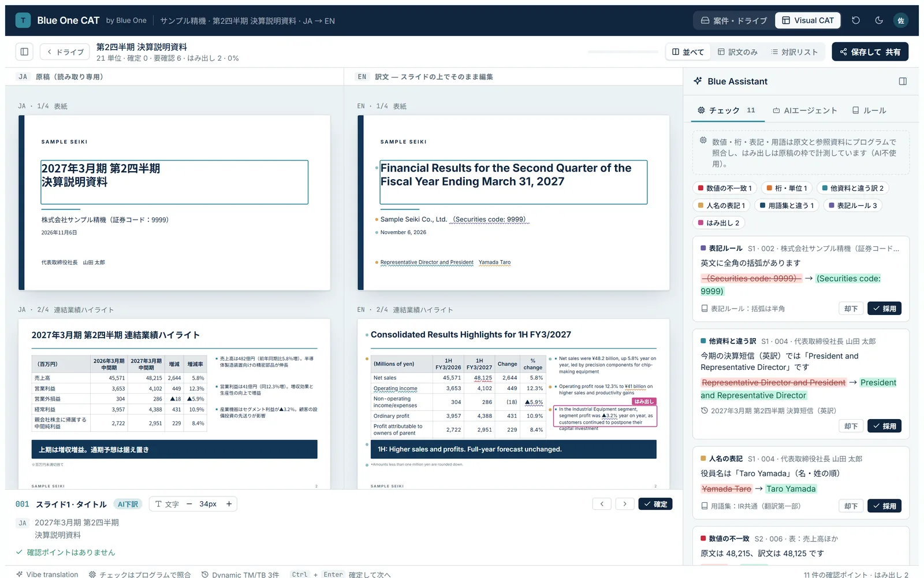Screen dimensions: 924x578
Task: Open the AIエージェント tab
Action: click(x=805, y=110)
